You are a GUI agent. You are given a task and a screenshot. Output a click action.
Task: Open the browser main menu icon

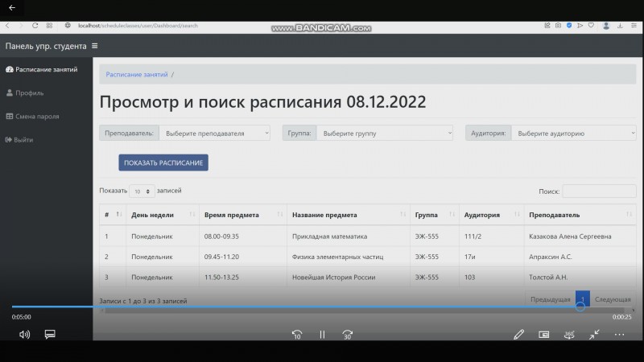point(634,26)
